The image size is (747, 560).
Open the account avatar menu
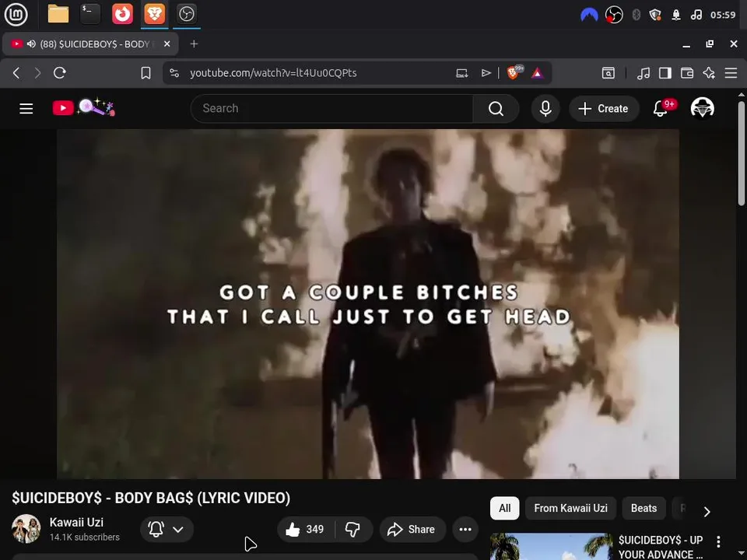click(x=703, y=108)
